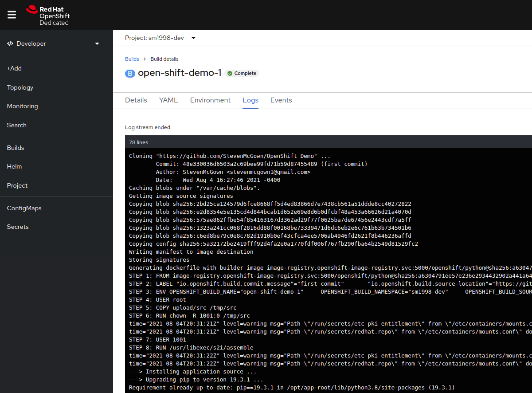Viewport: 532px width, 393px height.
Task: Open Helm in the sidebar
Action: [14, 166]
